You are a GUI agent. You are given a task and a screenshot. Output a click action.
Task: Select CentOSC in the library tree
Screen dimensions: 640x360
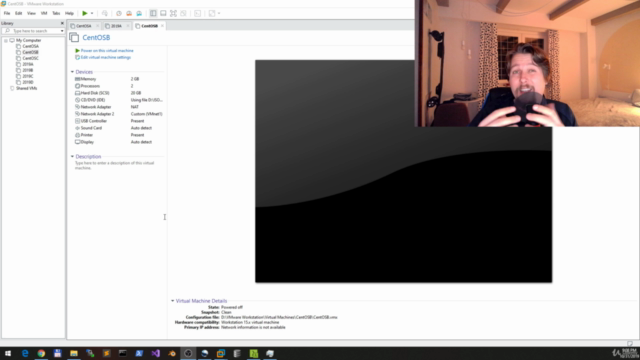tap(30, 58)
